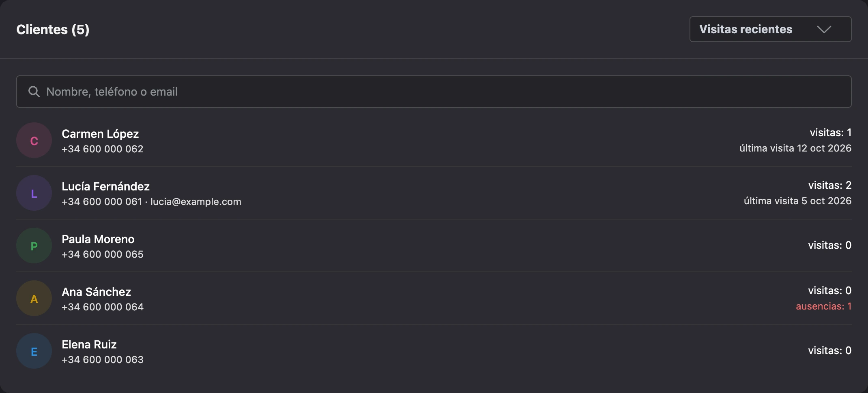Screen dimensions: 868x393
Task: Select Paula Moreno client name
Action: click(98, 239)
